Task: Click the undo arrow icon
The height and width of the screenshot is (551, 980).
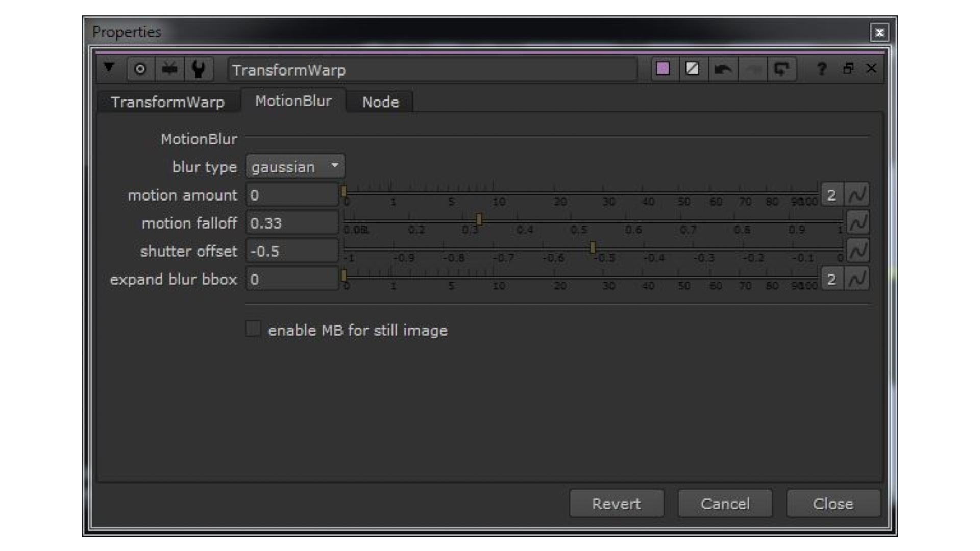Action: tap(722, 69)
